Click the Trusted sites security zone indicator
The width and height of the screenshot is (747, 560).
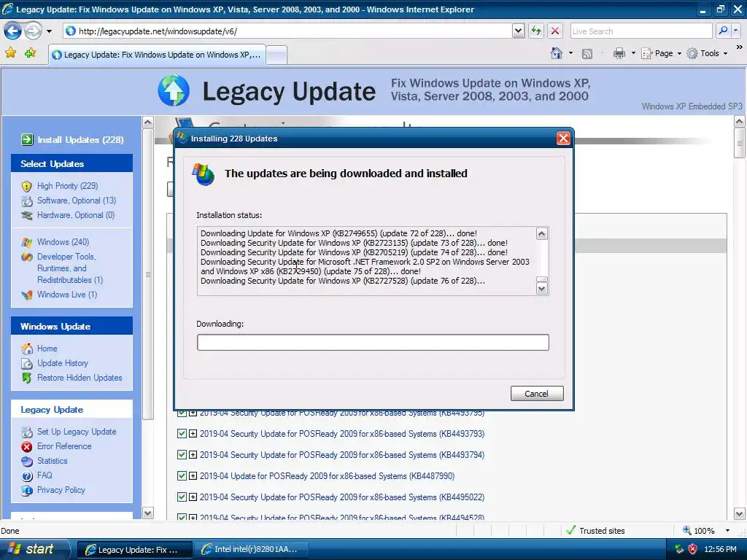(595, 531)
